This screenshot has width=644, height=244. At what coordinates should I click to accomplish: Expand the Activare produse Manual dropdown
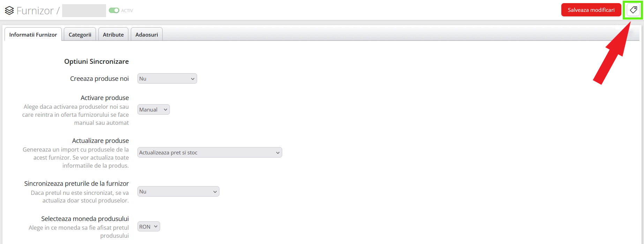click(x=153, y=110)
